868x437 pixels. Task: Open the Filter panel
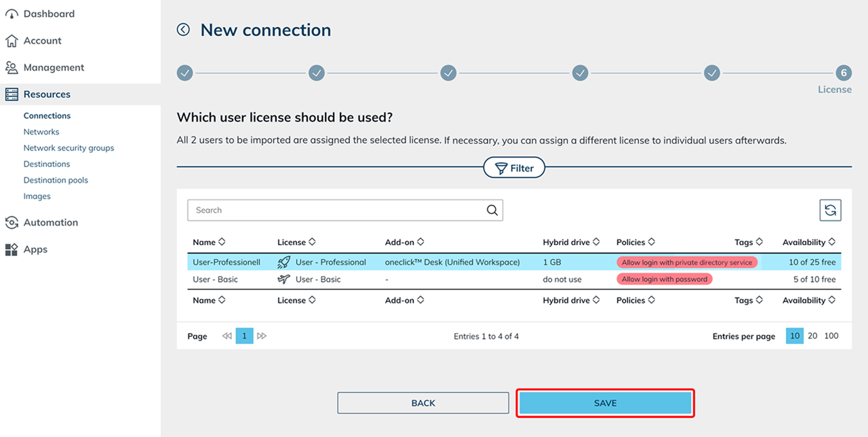(514, 168)
